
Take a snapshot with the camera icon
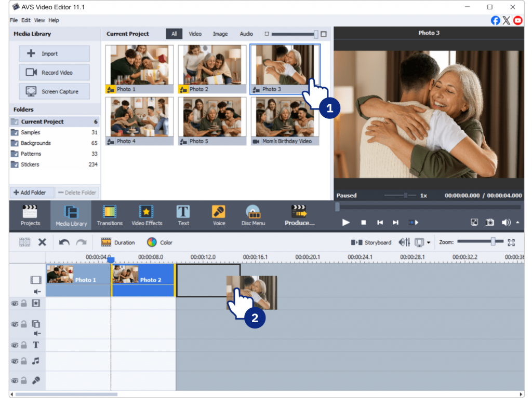(x=489, y=222)
